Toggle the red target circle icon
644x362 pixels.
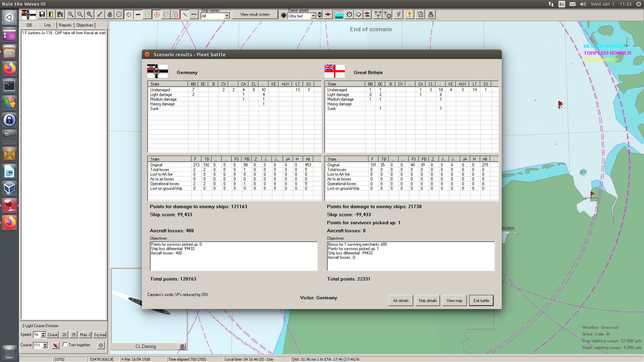pos(157,14)
